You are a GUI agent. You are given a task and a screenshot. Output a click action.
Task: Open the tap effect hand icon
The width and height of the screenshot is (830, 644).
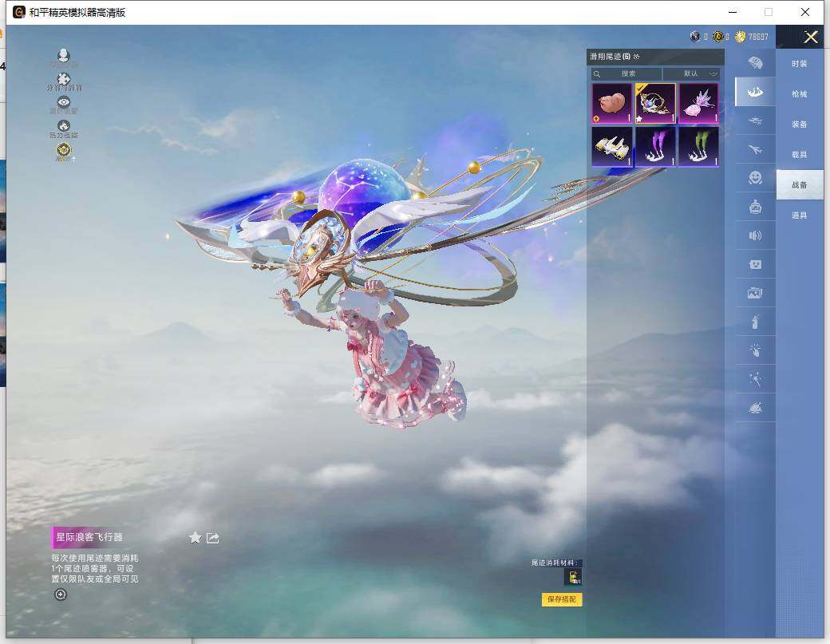pos(755,350)
